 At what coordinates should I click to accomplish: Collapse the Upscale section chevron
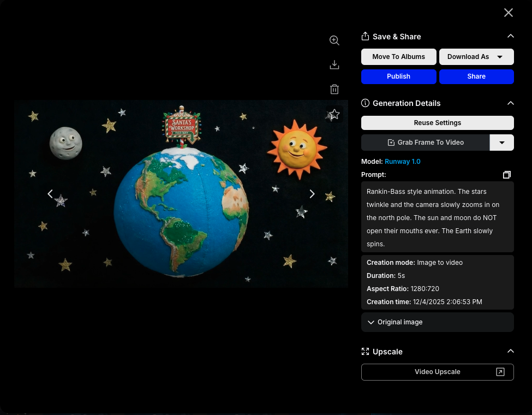(510, 351)
